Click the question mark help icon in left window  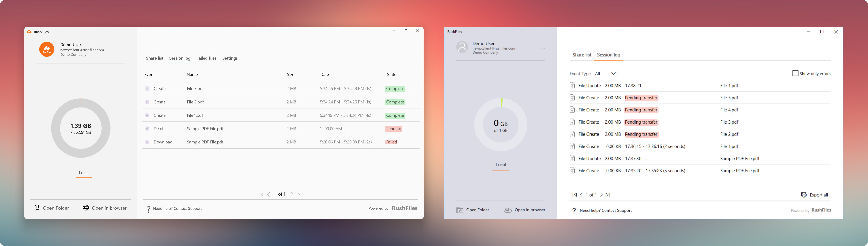point(148,209)
